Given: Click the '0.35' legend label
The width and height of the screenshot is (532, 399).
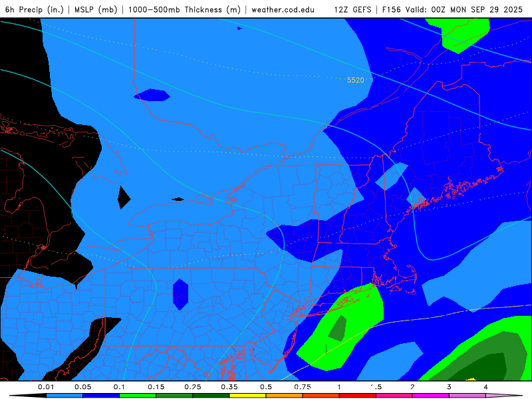Looking at the screenshot, I should 229,387.
